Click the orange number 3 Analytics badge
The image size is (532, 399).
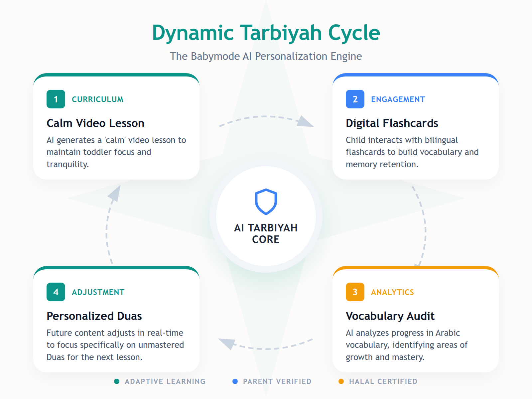coord(355,292)
